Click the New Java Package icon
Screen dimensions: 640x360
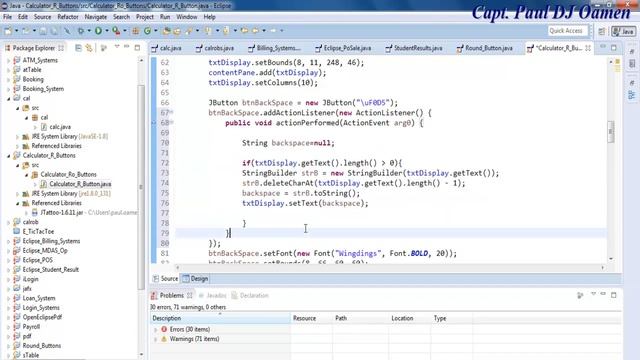136,31
